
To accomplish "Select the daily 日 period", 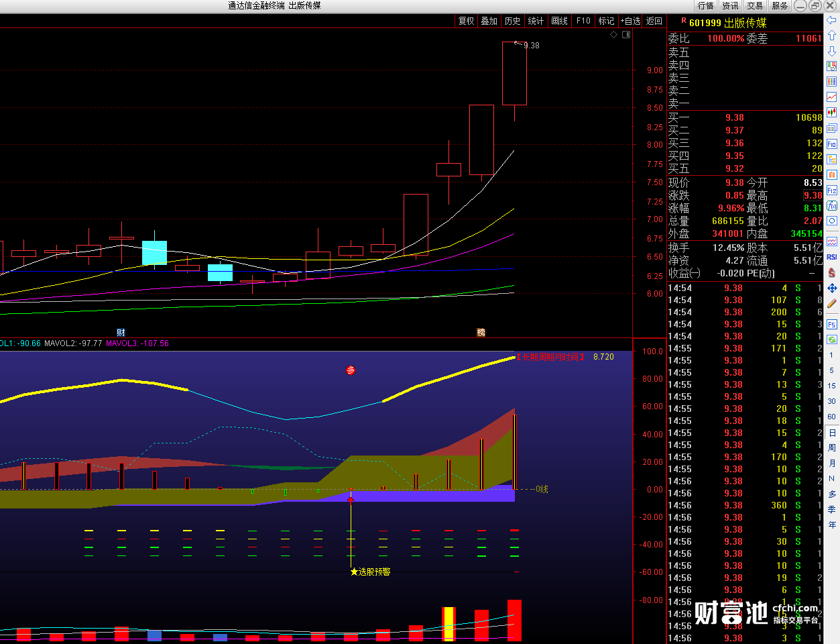I will pyautogui.click(x=832, y=433).
